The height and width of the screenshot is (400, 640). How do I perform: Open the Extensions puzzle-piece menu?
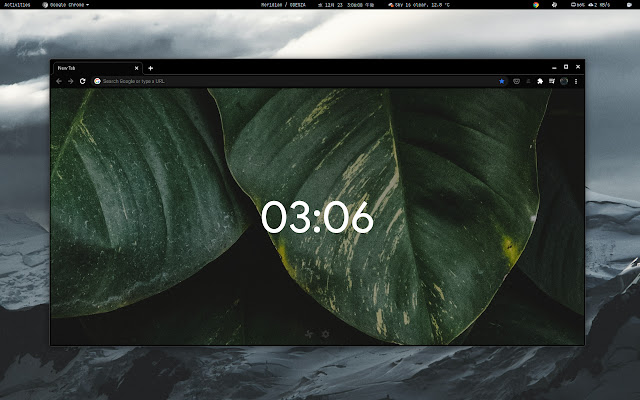pyautogui.click(x=540, y=81)
